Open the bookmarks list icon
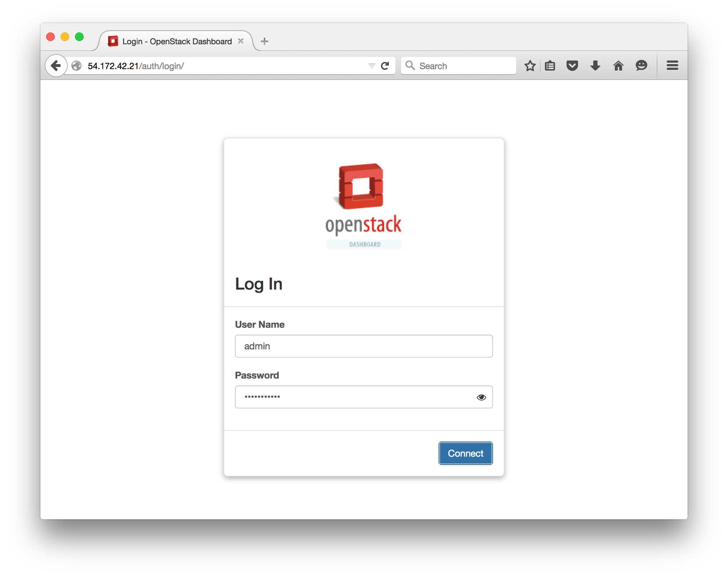The image size is (728, 577). tap(550, 66)
